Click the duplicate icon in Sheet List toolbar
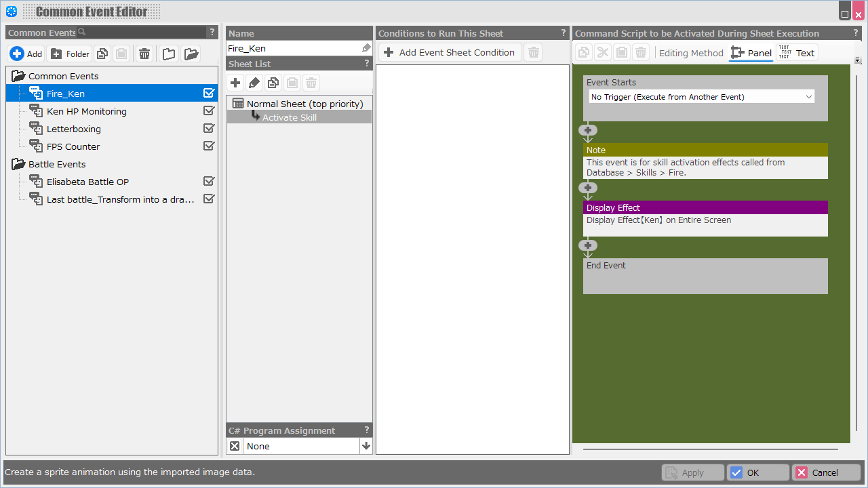The image size is (868, 488). (273, 83)
